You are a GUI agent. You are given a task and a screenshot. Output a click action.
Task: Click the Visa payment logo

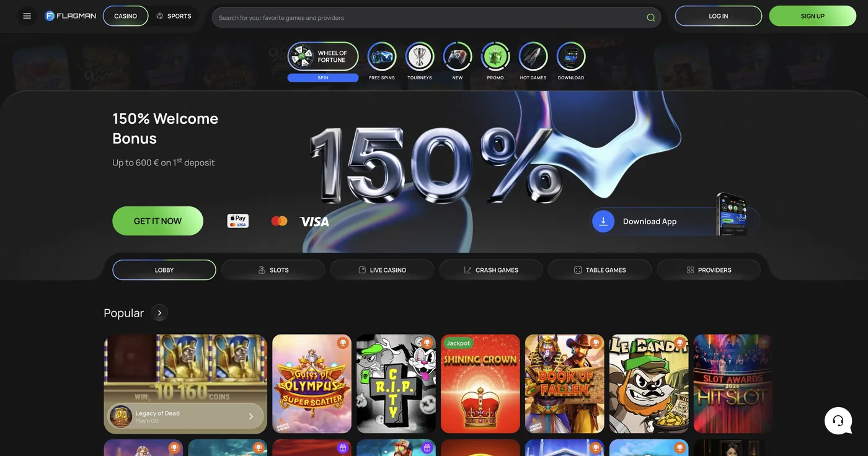(x=314, y=221)
